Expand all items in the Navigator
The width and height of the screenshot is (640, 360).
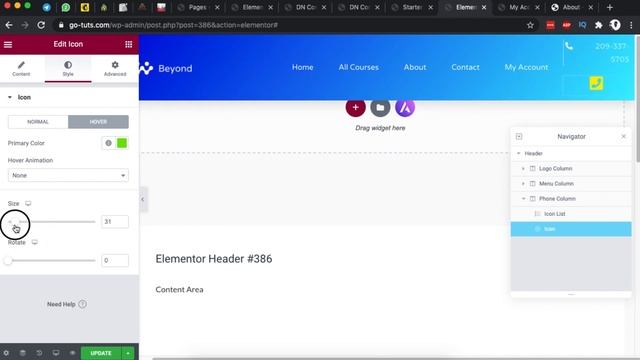519,136
